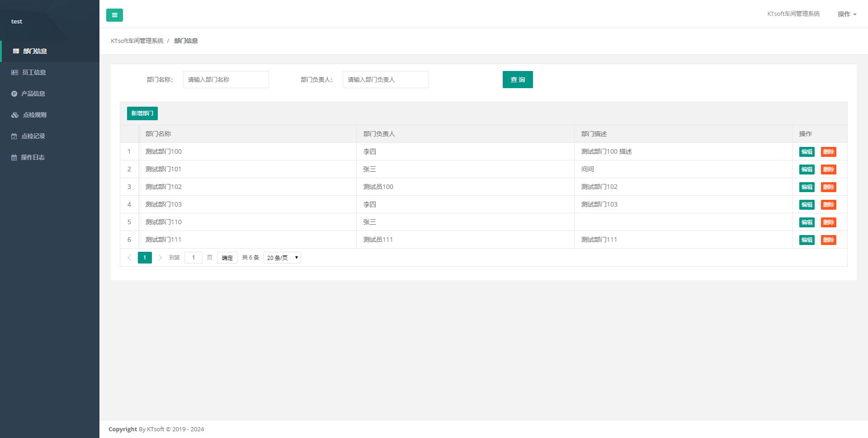Click the 确定 pagination confirm button
This screenshot has height=438, width=868.
227,258
